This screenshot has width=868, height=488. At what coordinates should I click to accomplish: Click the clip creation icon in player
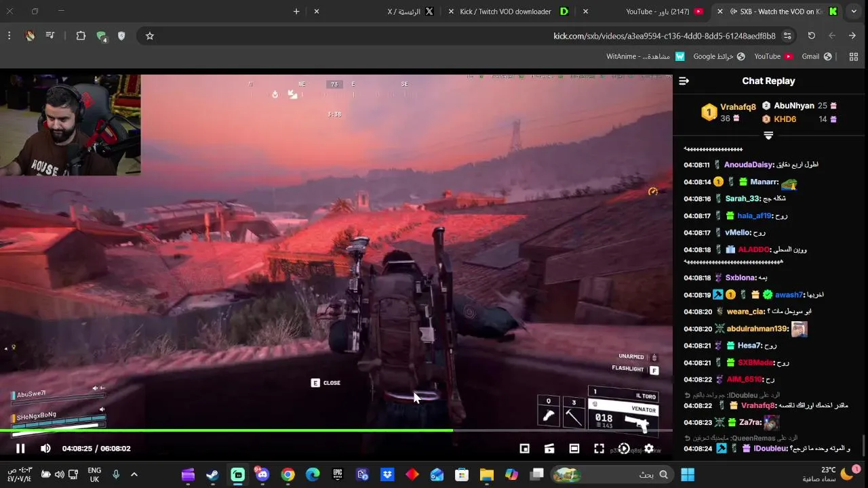tap(549, 449)
